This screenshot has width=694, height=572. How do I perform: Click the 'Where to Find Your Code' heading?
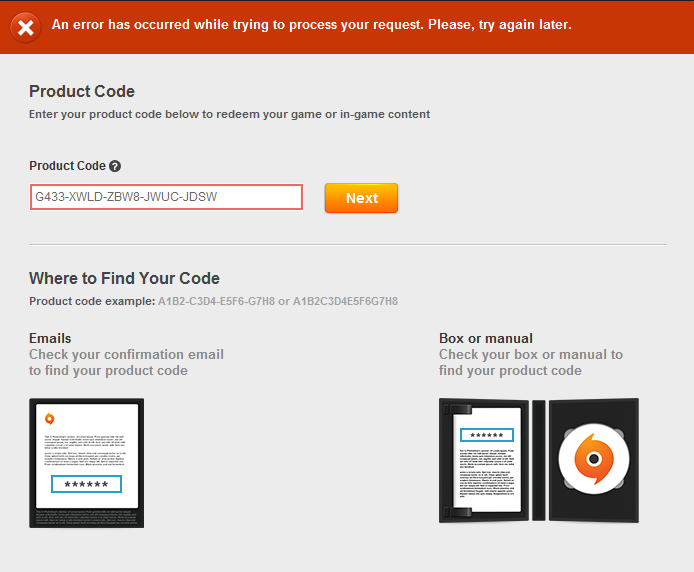pyautogui.click(x=124, y=278)
